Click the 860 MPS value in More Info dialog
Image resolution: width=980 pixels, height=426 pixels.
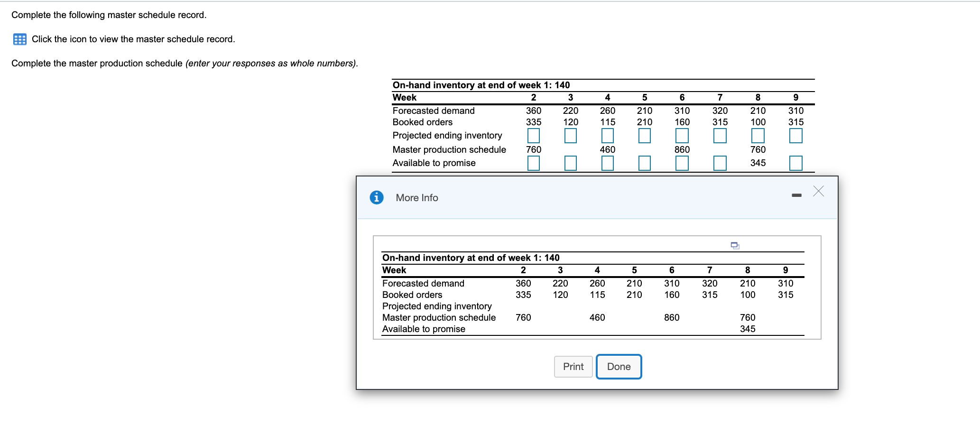coord(672,317)
